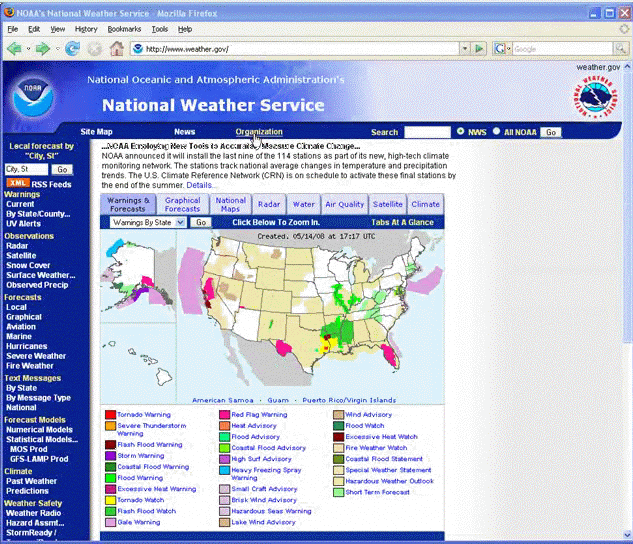The width and height of the screenshot is (633, 544).
Task: Switch to the Radar tab
Action: point(269,204)
